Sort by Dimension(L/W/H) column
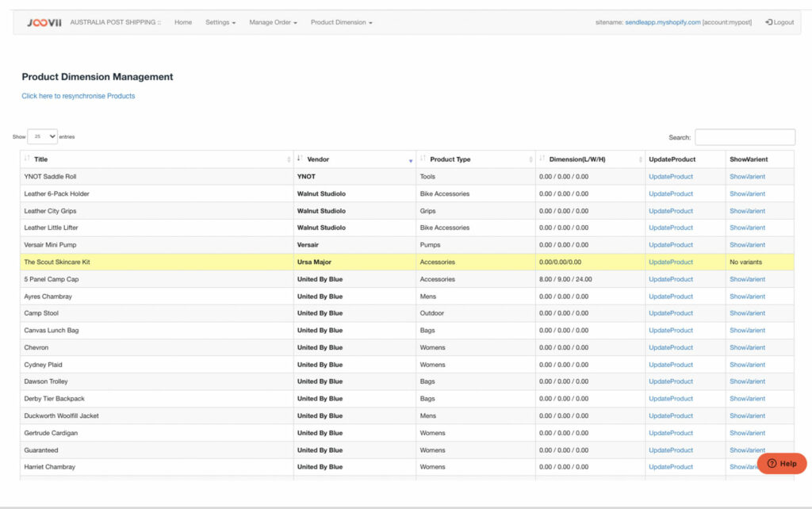 tap(577, 159)
